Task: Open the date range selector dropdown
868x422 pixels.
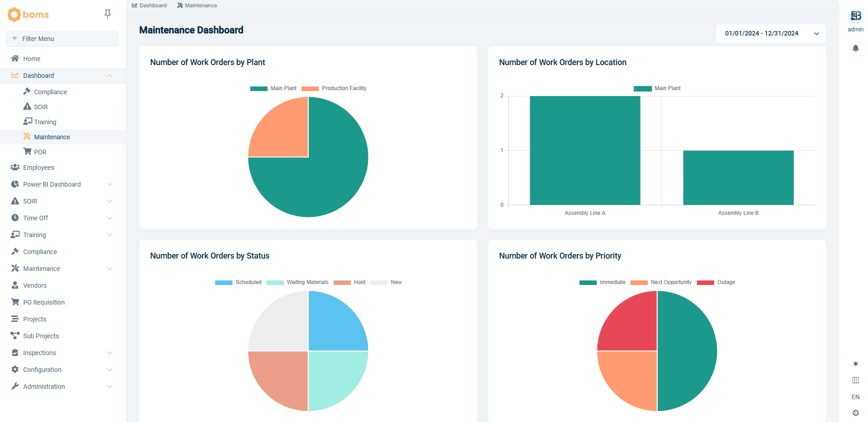Action: tap(770, 33)
